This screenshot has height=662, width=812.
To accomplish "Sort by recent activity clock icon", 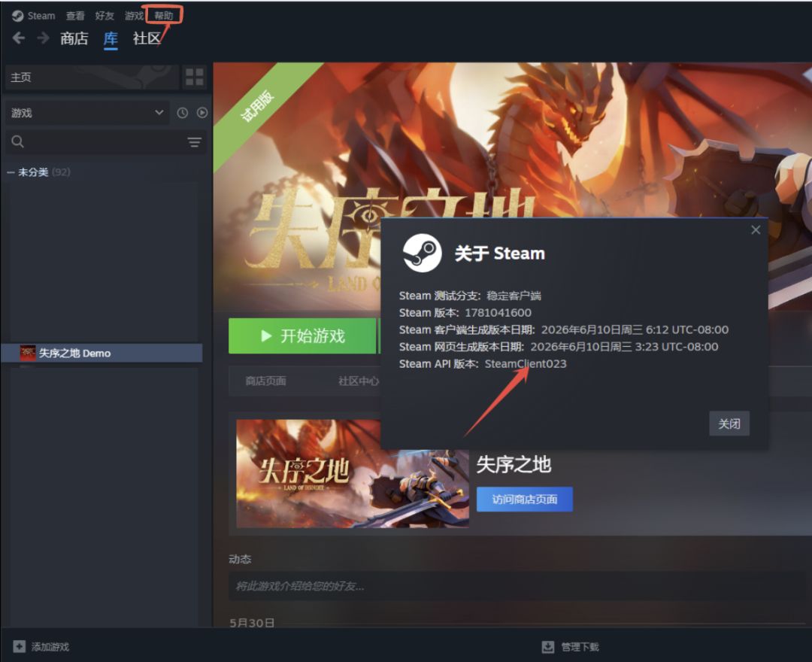I will [182, 113].
